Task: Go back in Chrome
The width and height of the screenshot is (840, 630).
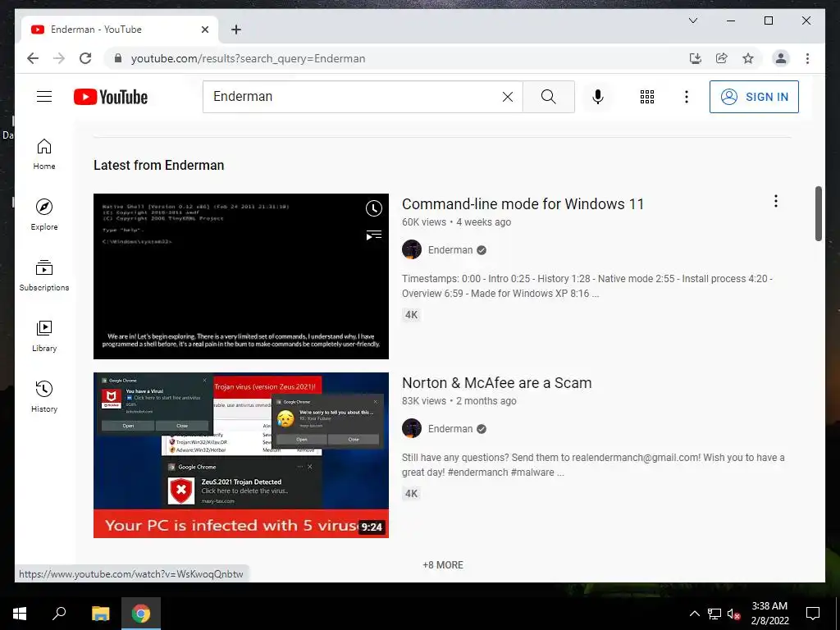Action: [33, 58]
